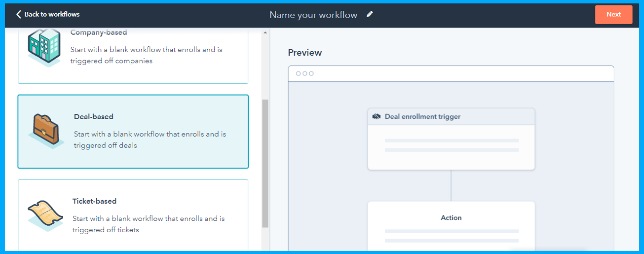
Task: Click the 'Preview' heading
Action: 305,53
